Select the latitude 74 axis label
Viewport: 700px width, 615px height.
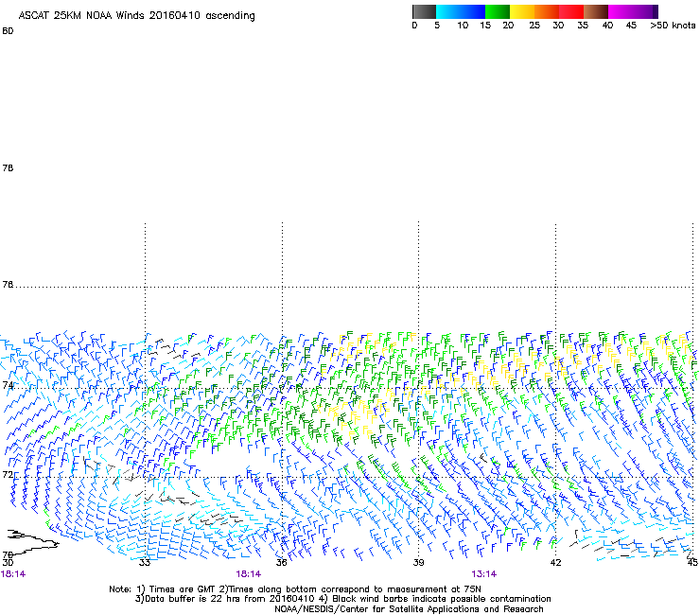(x=8, y=385)
